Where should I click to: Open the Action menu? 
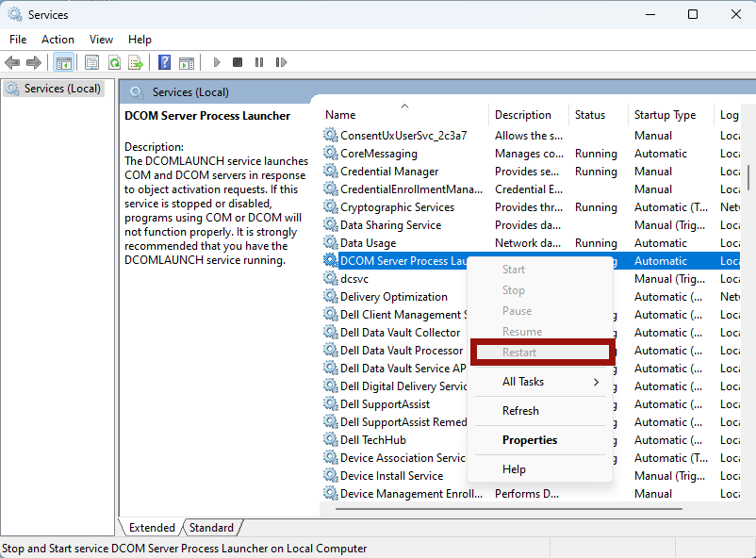58,40
